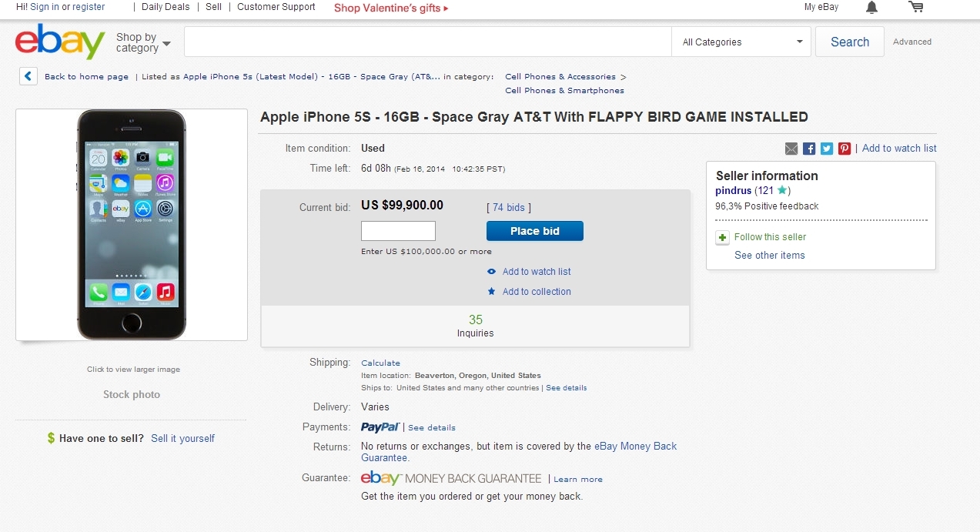Viewport: 980px width, 532px height.
Task: Click the notification bell icon
Action: [871, 8]
